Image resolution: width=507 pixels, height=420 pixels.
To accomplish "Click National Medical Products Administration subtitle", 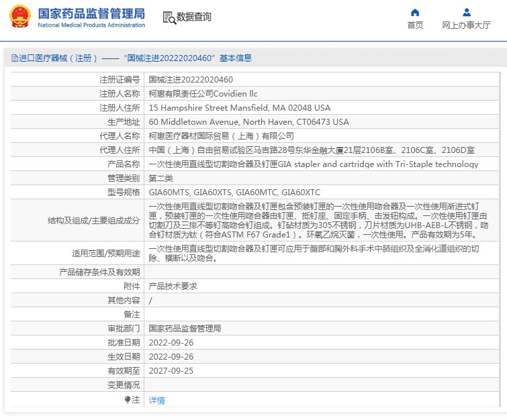I will point(91,25).
